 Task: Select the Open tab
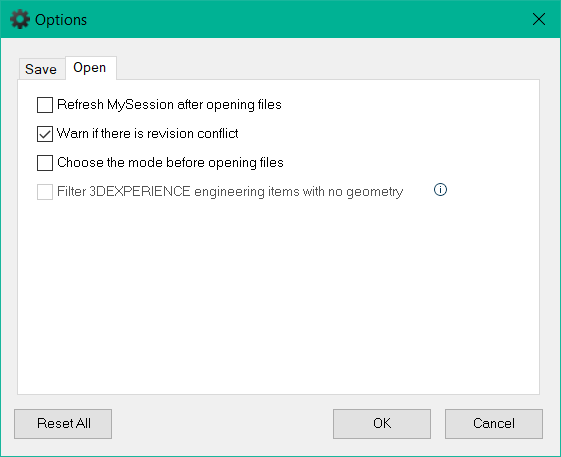pyautogui.click(x=90, y=68)
